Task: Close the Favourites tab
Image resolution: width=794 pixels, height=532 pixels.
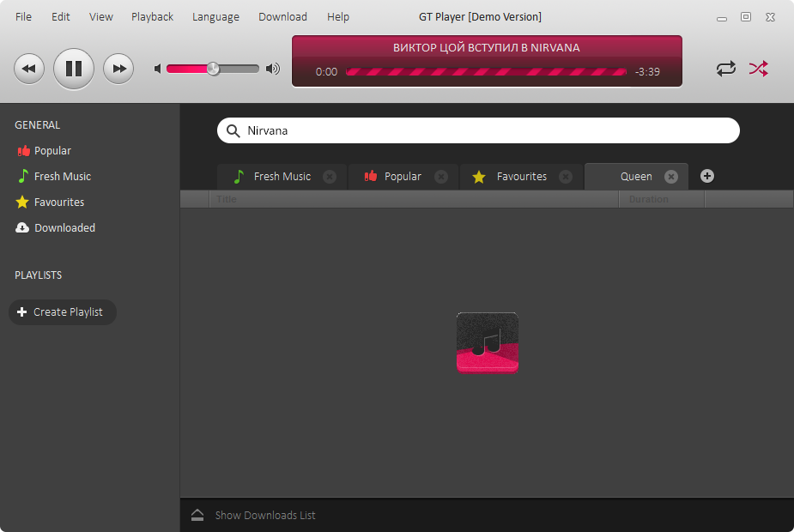Action: point(566,177)
